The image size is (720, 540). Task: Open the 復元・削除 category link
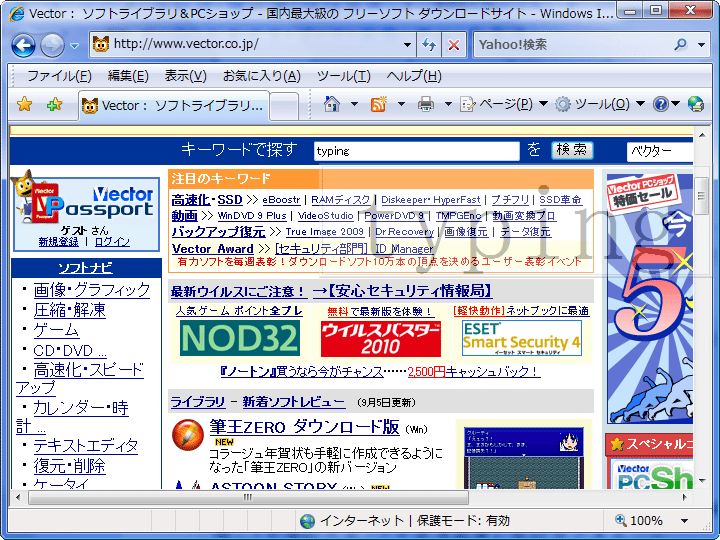tap(69, 466)
